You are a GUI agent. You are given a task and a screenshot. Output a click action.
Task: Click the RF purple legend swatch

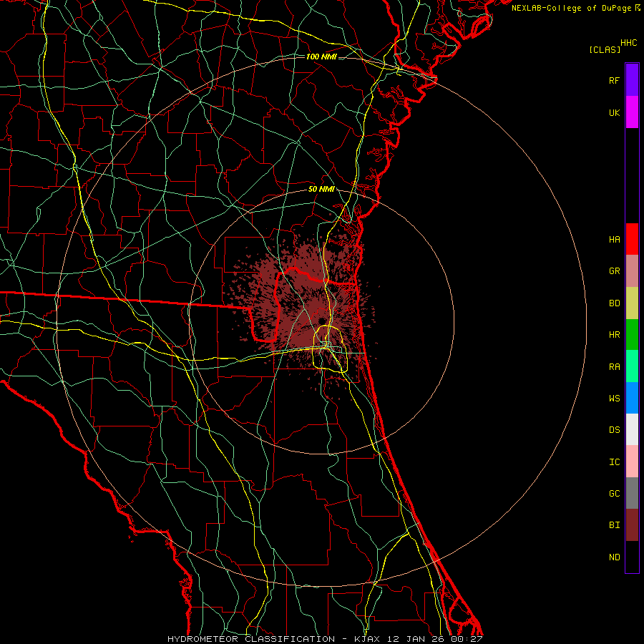pos(632,80)
